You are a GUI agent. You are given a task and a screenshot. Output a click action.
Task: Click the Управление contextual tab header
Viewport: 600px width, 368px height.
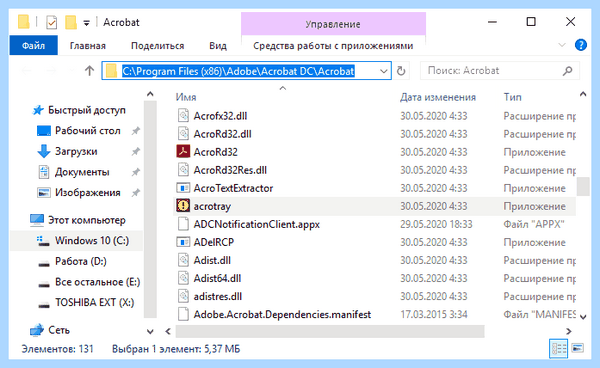pyautogui.click(x=333, y=24)
